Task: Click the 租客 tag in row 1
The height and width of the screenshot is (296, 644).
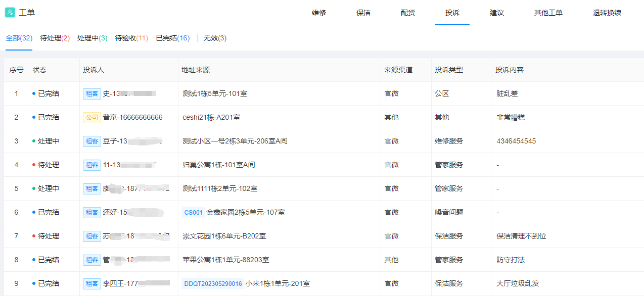Action: click(92, 93)
